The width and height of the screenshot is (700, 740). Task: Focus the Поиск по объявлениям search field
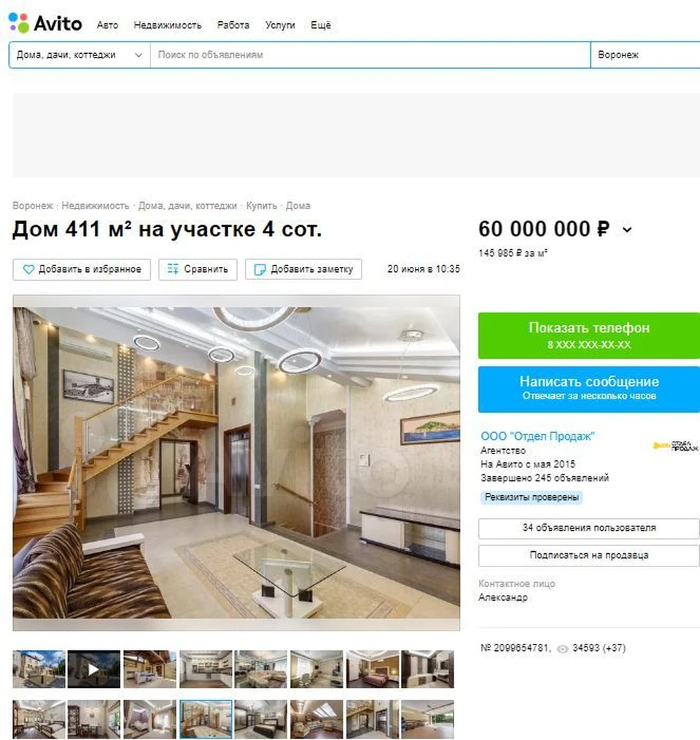(x=370, y=55)
